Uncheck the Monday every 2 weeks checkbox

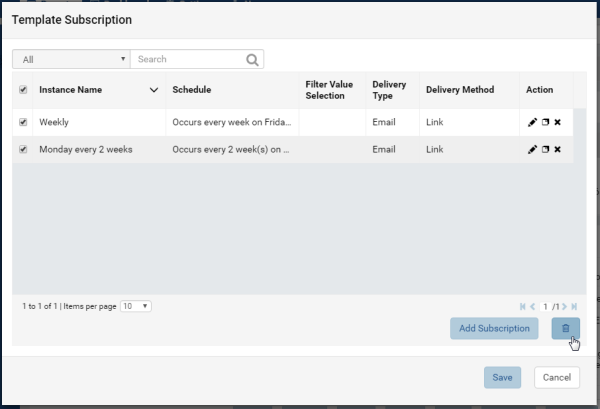click(23, 150)
